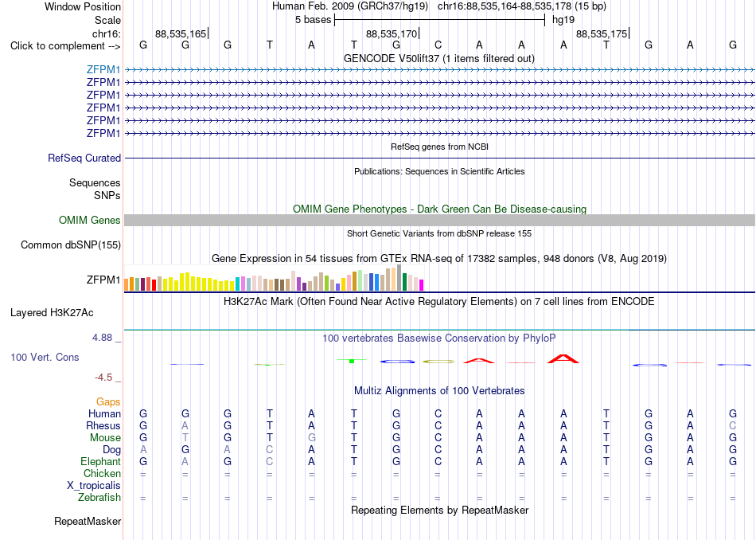Click the 'chr16:' ruler label
This screenshot has height=540, width=756.
107,33
